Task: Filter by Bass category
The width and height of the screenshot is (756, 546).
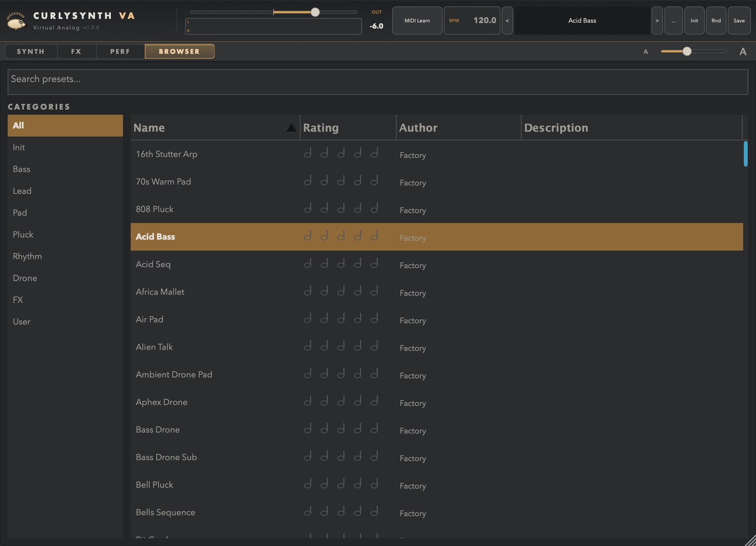Action: click(65, 169)
